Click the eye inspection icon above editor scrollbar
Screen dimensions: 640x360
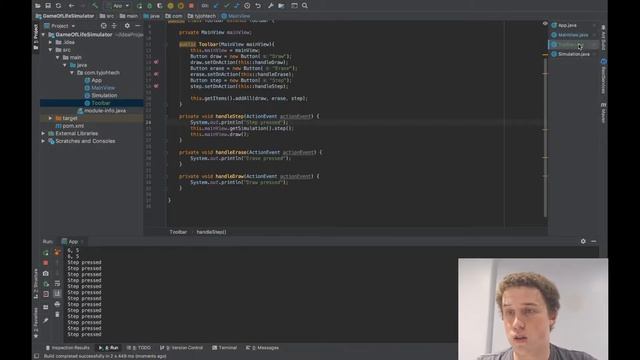(x=545, y=24)
